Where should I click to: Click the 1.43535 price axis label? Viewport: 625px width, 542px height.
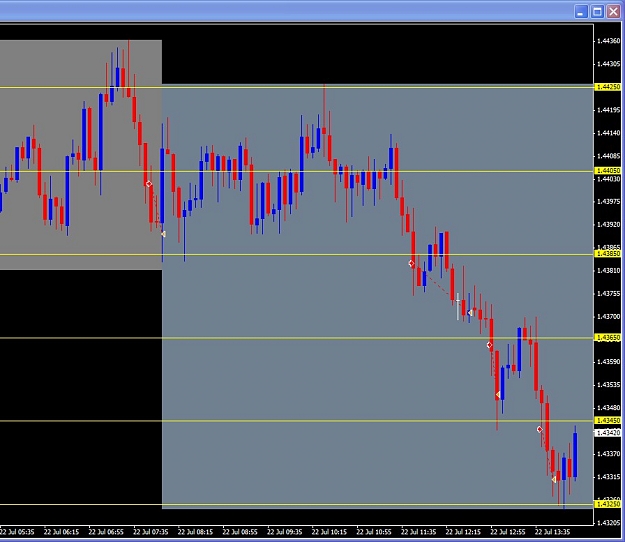coord(608,385)
